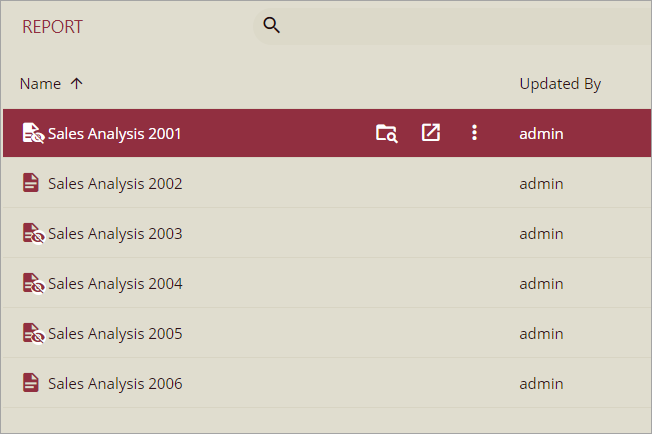Select the Sales Analysis 2004 row
Screen dimensions: 652x434
115,284
